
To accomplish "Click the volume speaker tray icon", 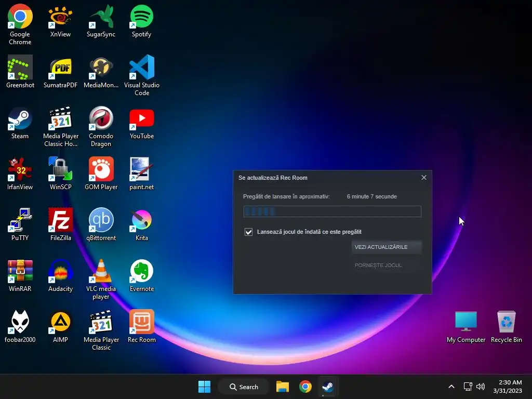I will click(481, 387).
